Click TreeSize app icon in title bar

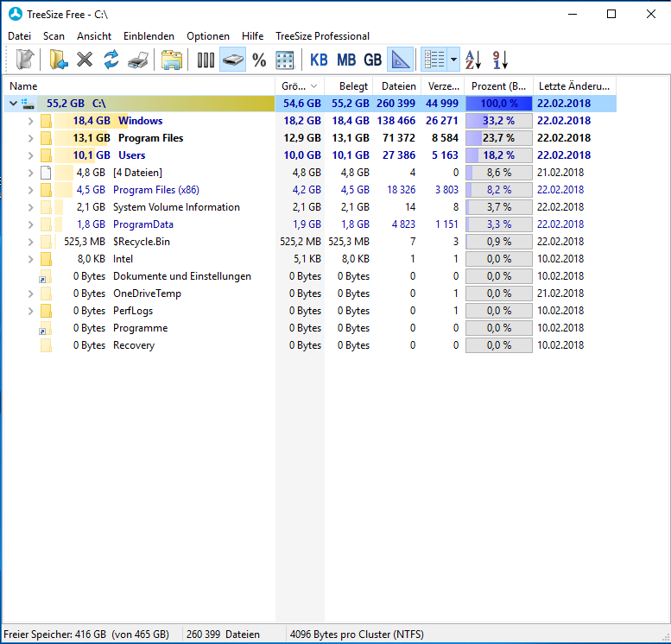16,14
